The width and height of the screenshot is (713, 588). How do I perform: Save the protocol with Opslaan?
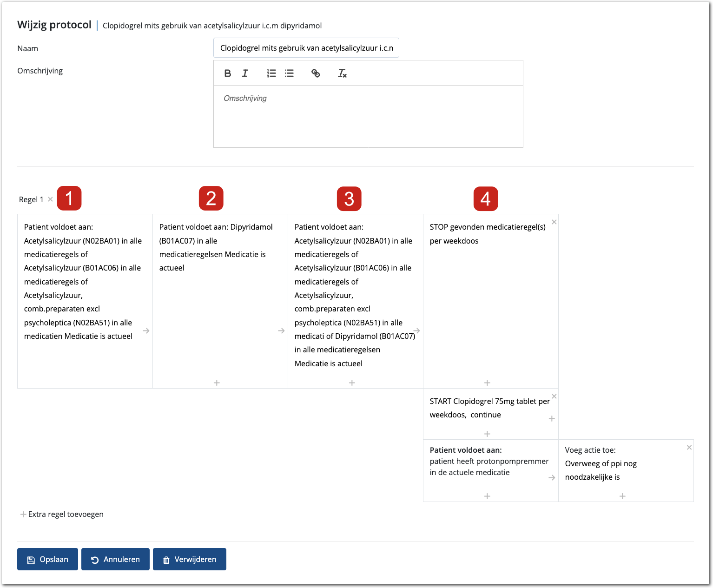[47, 559]
